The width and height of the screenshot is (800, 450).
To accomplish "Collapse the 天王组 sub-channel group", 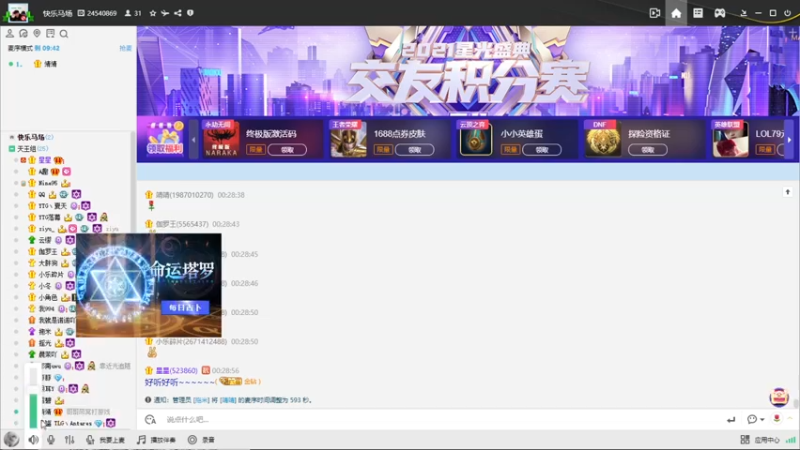I will (12, 148).
